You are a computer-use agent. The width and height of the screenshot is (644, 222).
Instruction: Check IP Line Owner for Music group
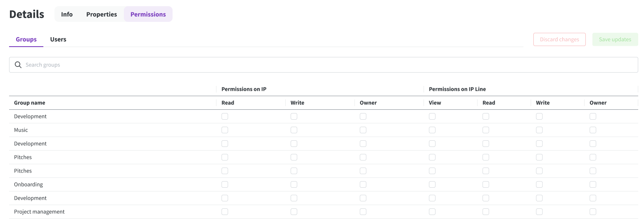coord(593,130)
